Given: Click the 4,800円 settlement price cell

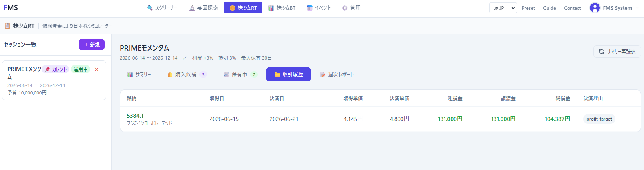Looking at the screenshot, I should [400, 119].
